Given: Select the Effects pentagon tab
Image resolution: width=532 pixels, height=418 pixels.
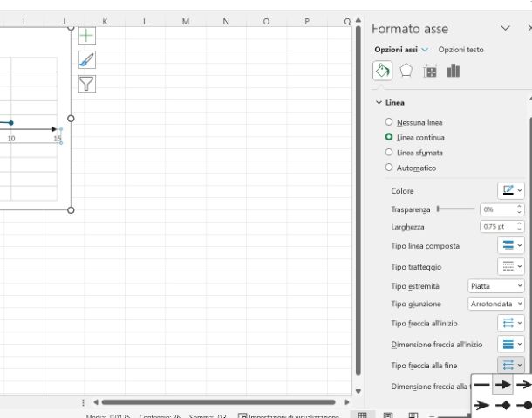Looking at the screenshot, I should point(406,71).
